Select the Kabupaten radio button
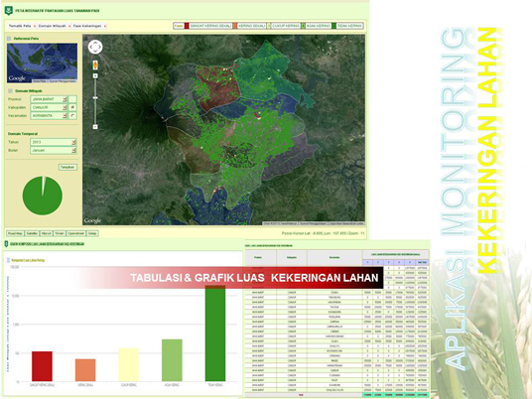This screenshot has width=532, height=399. point(72,107)
